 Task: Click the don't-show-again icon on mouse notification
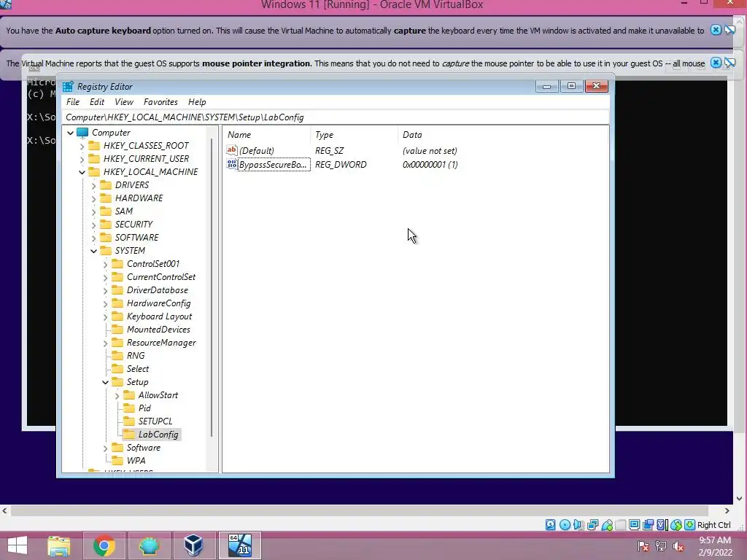pos(729,63)
